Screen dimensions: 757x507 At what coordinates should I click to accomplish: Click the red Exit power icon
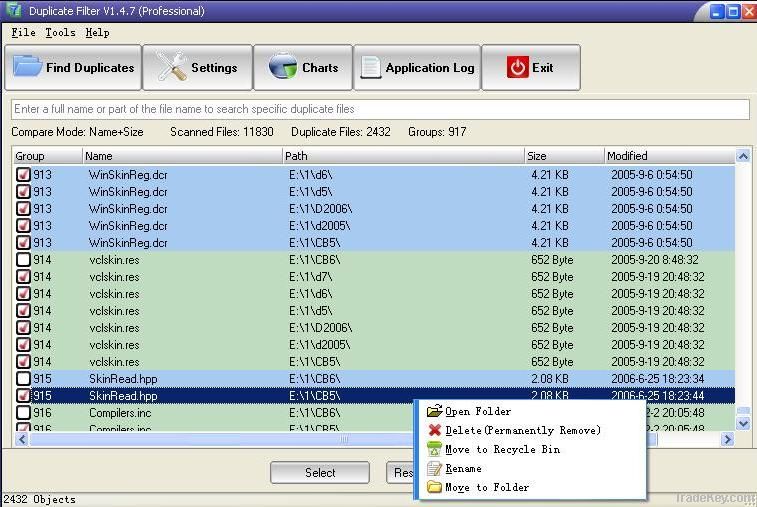point(518,67)
